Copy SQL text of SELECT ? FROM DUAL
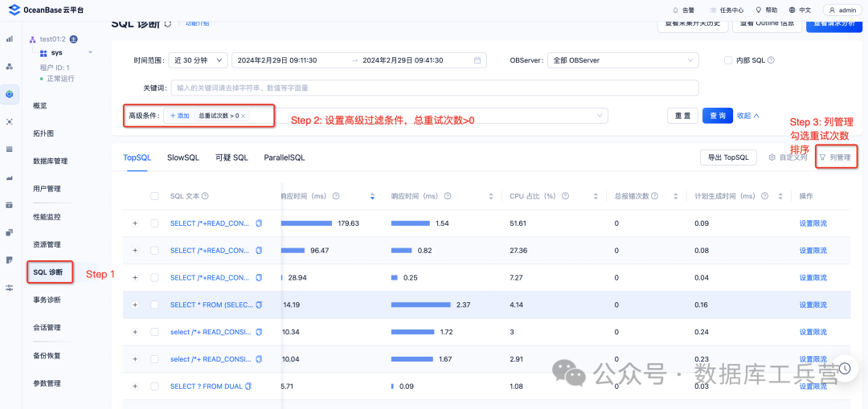This screenshot has width=868, height=409. 248,386
